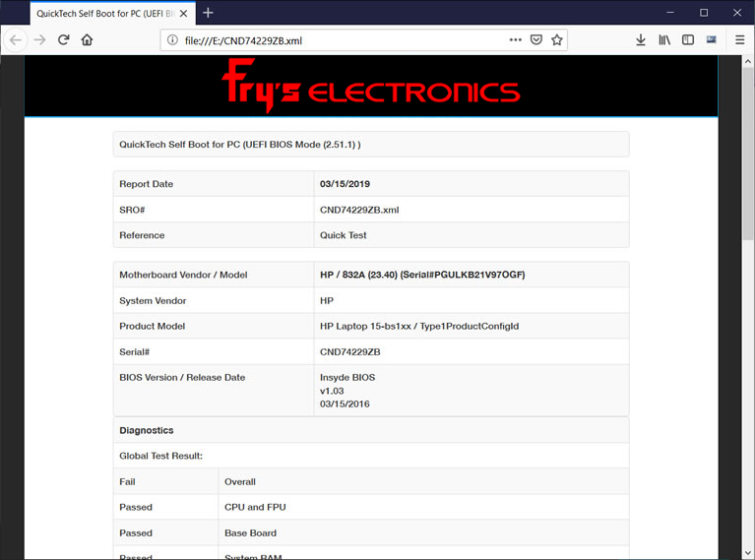Reload the current page

coord(64,40)
